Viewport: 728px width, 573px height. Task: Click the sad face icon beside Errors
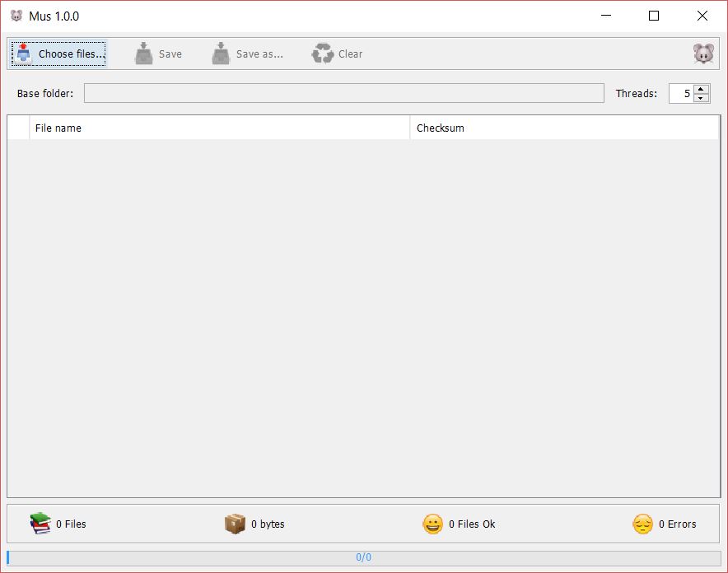pyautogui.click(x=642, y=524)
